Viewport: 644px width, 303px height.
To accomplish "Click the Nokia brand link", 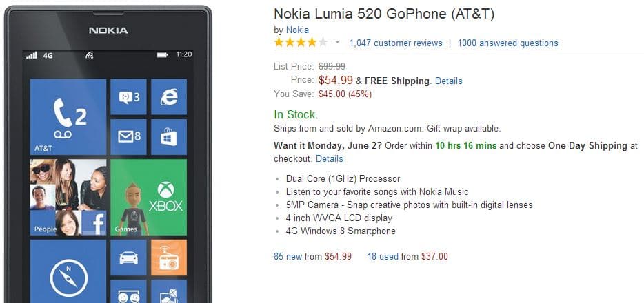I will click(x=297, y=30).
